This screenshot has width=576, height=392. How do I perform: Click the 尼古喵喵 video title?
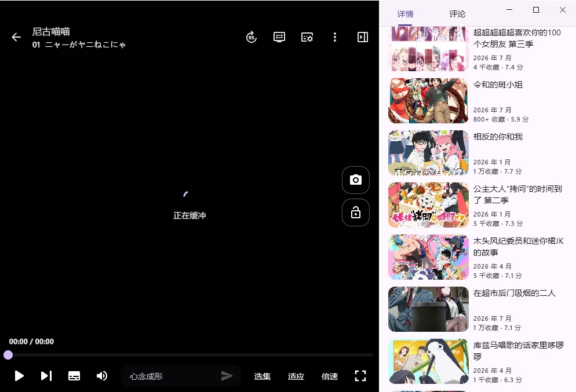pyautogui.click(x=51, y=32)
